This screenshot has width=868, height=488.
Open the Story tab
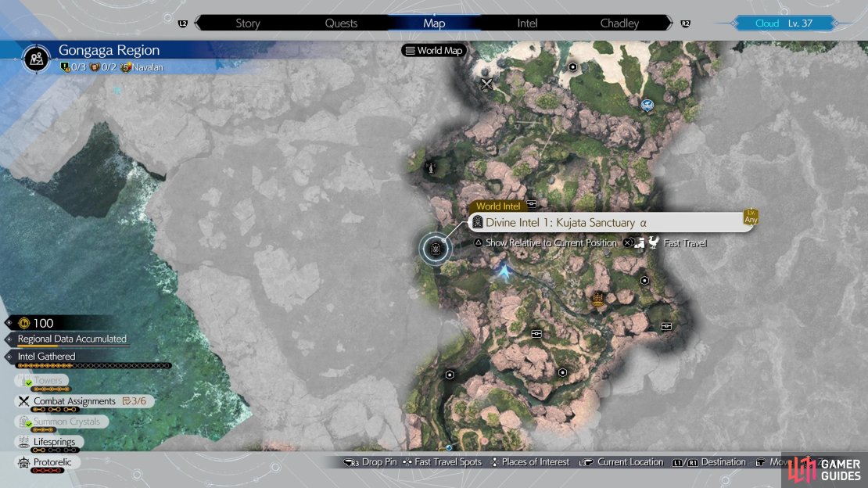[247, 23]
